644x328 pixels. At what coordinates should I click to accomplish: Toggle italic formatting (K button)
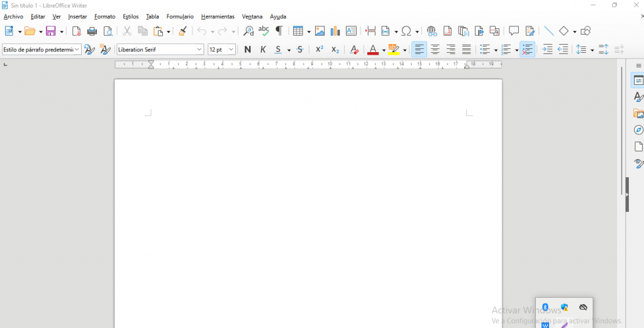[x=263, y=50]
